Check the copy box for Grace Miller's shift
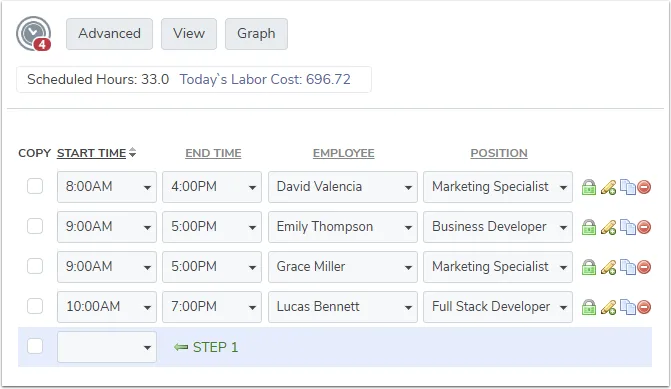 click(x=35, y=266)
